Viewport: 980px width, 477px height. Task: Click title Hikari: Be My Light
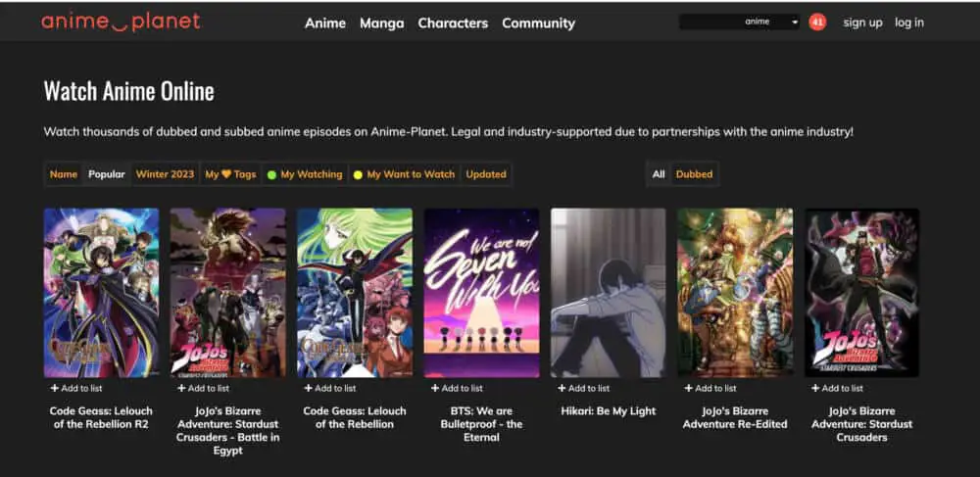point(609,410)
